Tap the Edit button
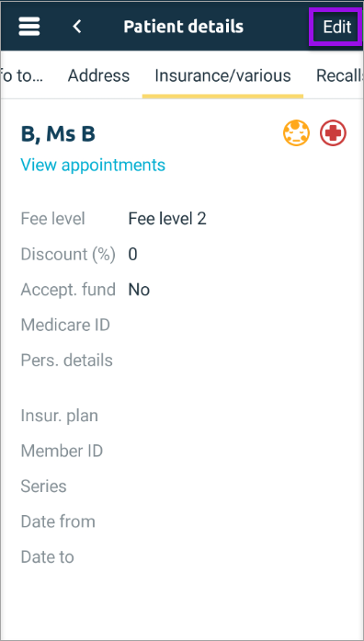 (x=336, y=27)
